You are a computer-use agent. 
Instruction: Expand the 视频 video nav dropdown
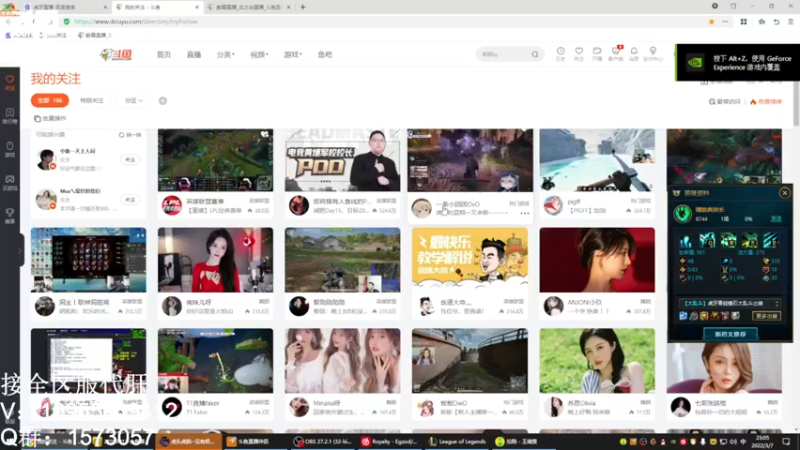point(259,55)
